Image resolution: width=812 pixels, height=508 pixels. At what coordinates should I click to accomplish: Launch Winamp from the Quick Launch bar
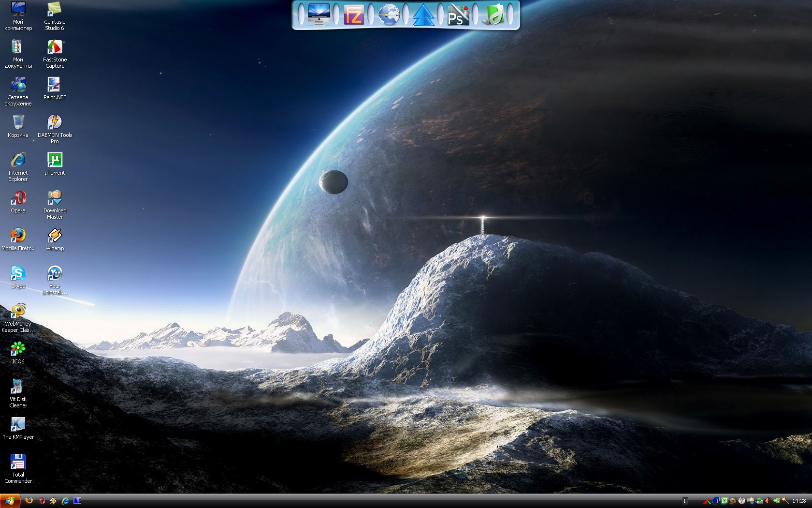53,501
